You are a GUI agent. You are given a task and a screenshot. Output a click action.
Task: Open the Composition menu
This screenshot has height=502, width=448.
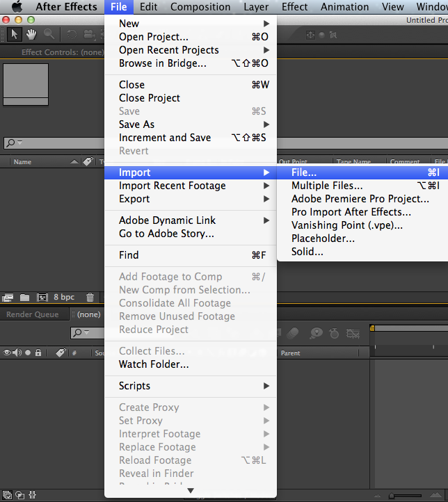coord(200,7)
